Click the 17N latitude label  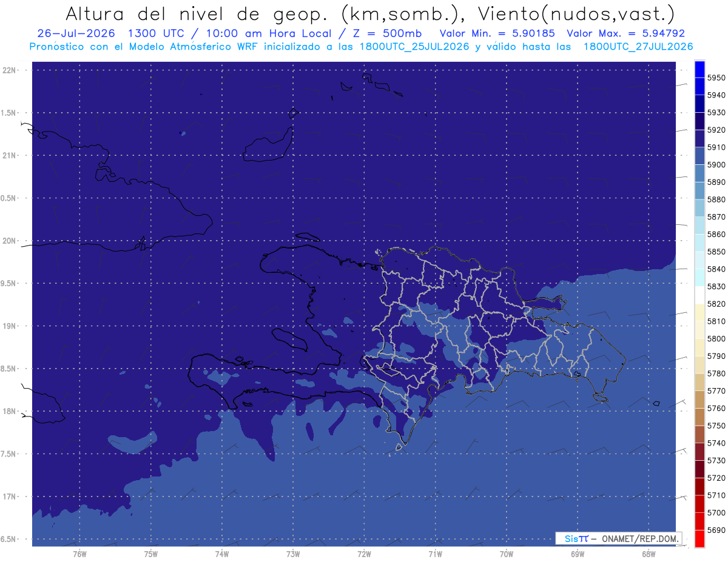point(9,497)
